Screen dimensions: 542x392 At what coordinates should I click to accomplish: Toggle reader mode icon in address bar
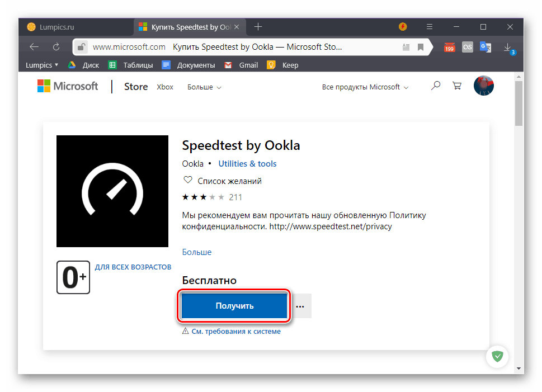point(406,47)
